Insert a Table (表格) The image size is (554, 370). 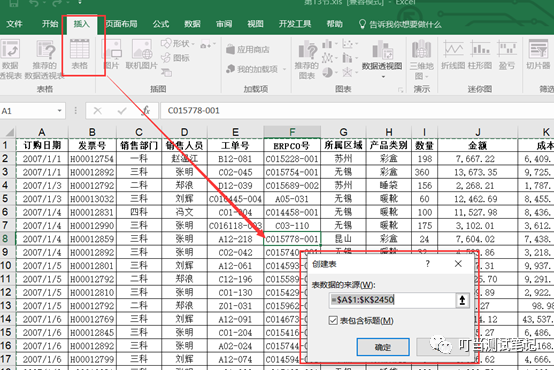pyautogui.click(x=79, y=54)
